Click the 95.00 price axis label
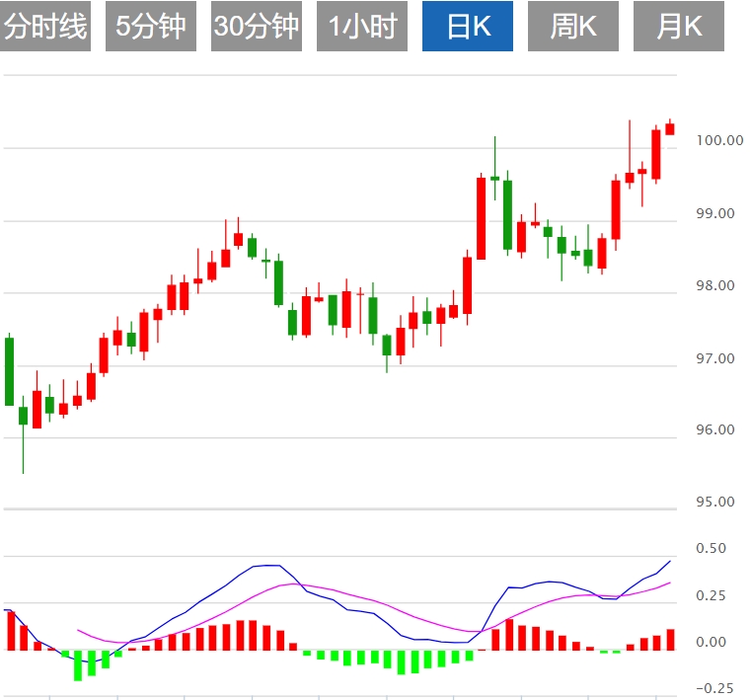Image resolution: width=750 pixels, height=700 pixels. [x=715, y=502]
